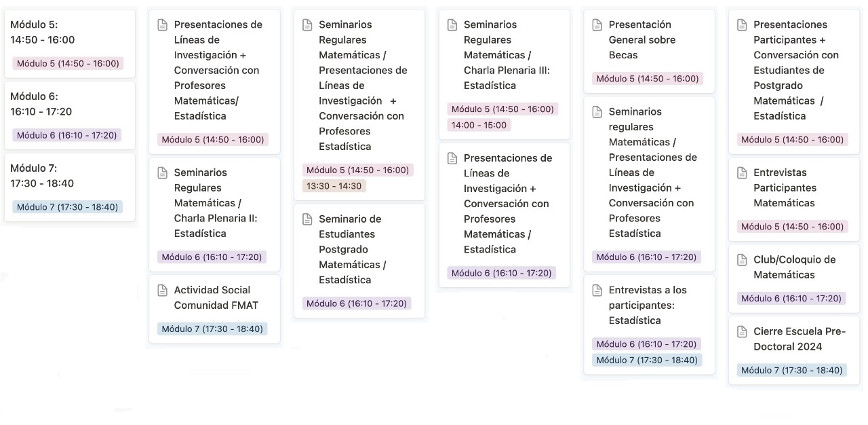Open the Módulo 7: 17:30 - 18:40 card
The image size is (868, 425).
pos(68,187)
